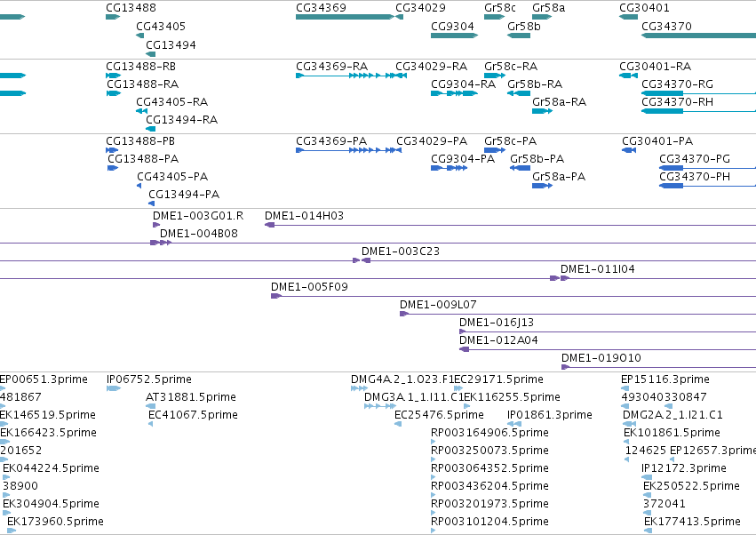
Task: Click protein Gr58a-PA
Action: 543,186
